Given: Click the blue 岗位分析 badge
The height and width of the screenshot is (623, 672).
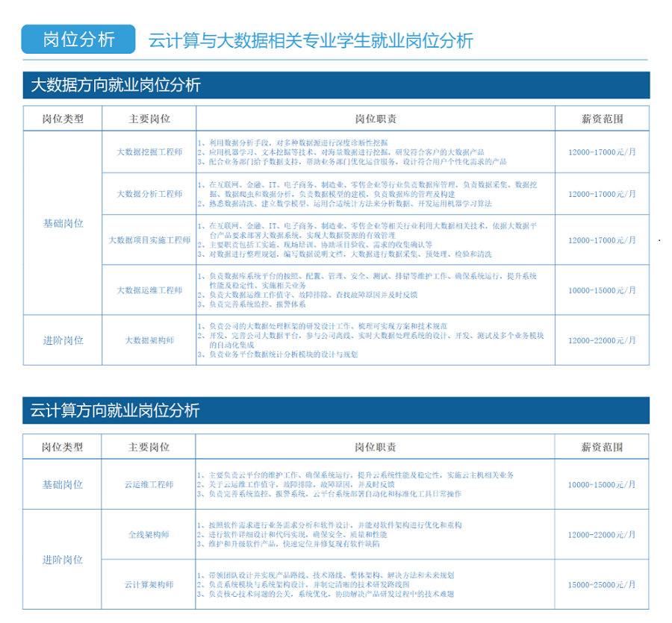Looking at the screenshot, I should [x=78, y=40].
